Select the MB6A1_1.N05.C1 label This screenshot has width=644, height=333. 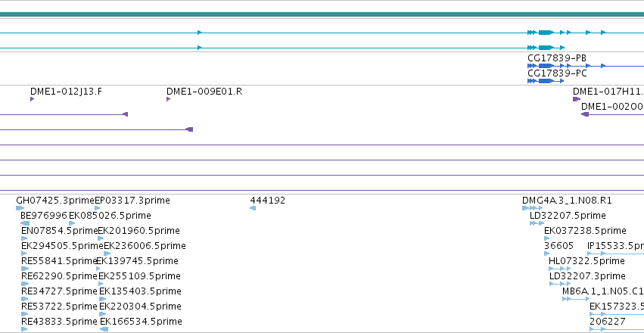(603, 291)
